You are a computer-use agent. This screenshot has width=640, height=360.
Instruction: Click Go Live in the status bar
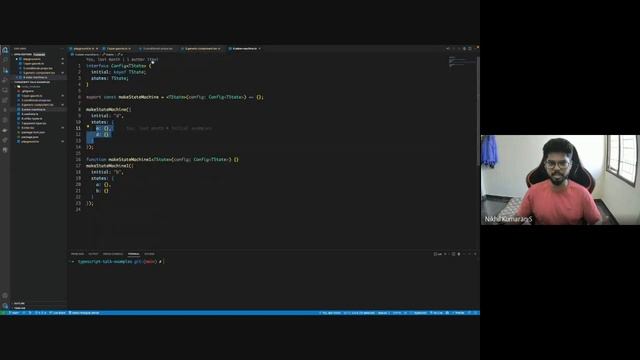(436, 313)
